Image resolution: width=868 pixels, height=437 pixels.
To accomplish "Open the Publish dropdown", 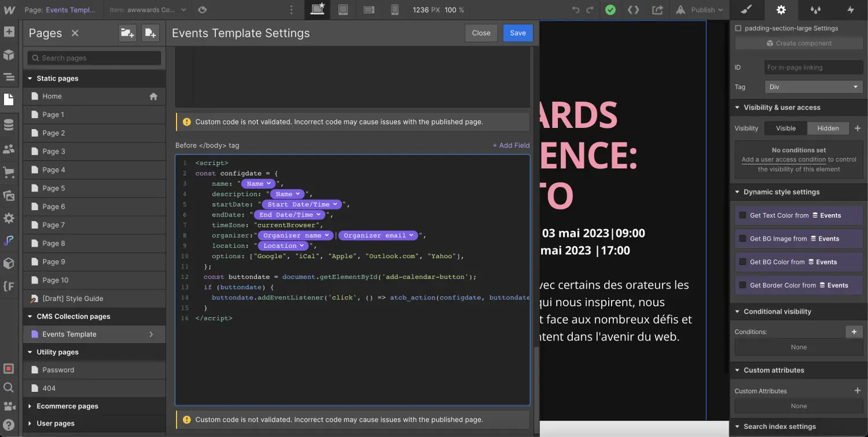I will pyautogui.click(x=700, y=10).
